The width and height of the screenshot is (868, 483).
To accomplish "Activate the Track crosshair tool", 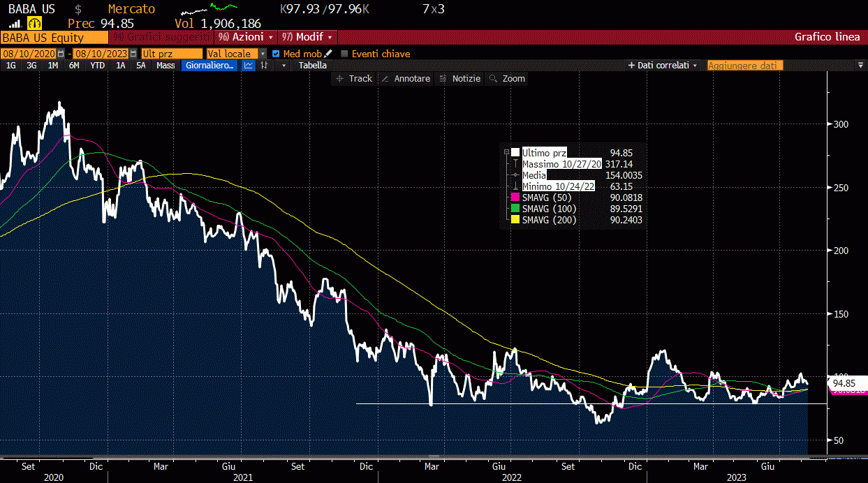I will [x=354, y=79].
